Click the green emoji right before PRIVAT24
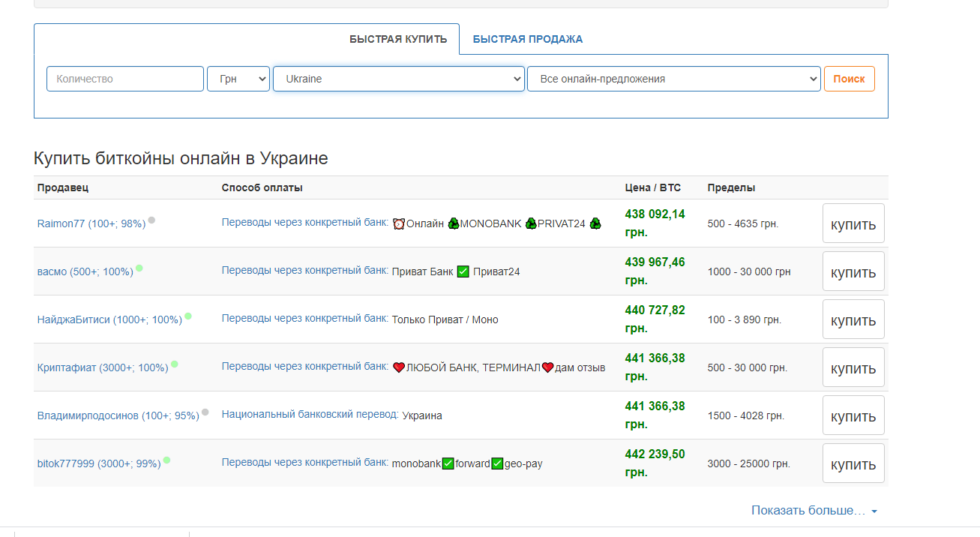The height and width of the screenshot is (537, 980). pos(532,223)
